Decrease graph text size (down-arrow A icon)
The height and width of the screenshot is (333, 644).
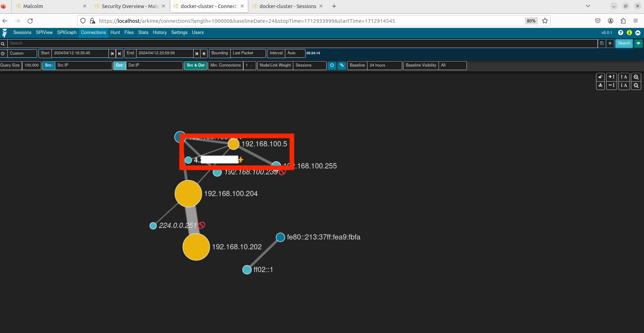tap(624, 85)
